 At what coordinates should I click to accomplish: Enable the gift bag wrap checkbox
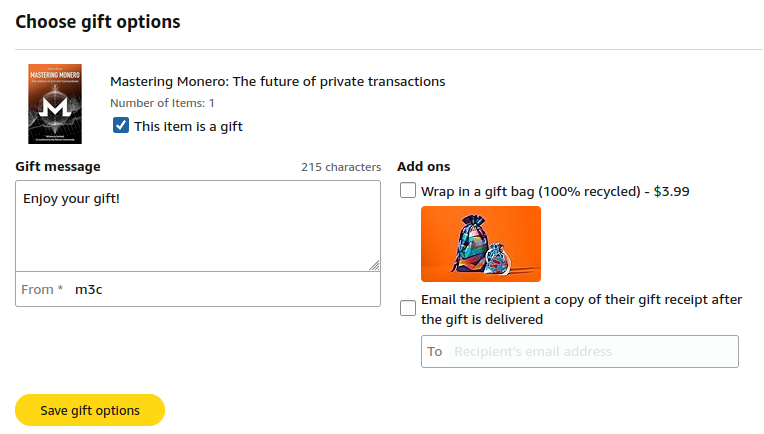tap(408, 191)
